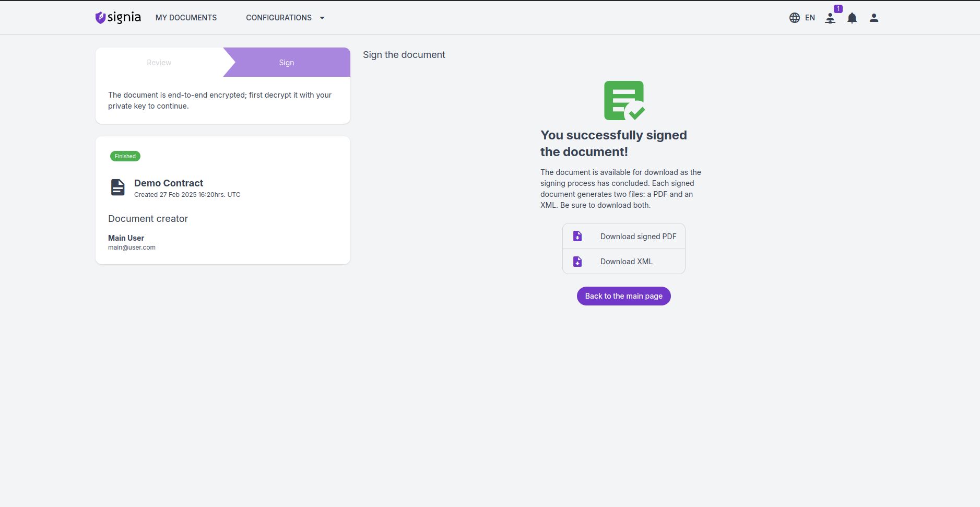Open the My Documents menu
The image size is (980, 507).
186,18
